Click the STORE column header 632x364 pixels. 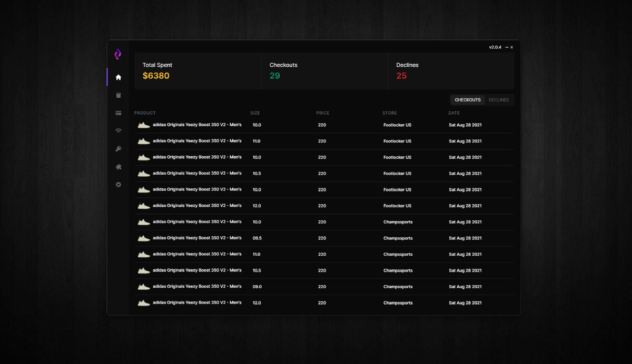pos(390,113)
